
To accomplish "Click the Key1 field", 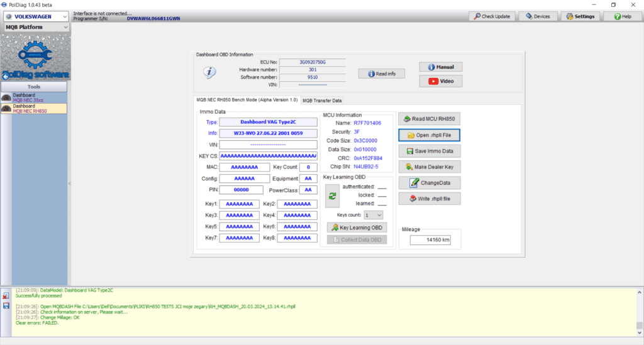I will [x=240, y=204].
